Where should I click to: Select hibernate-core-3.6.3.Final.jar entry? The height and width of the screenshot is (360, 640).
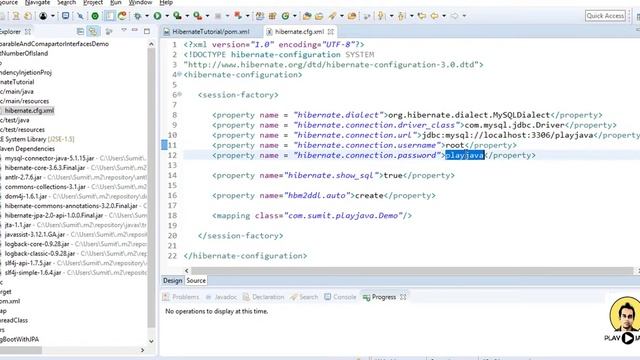(x=45, y=168)
